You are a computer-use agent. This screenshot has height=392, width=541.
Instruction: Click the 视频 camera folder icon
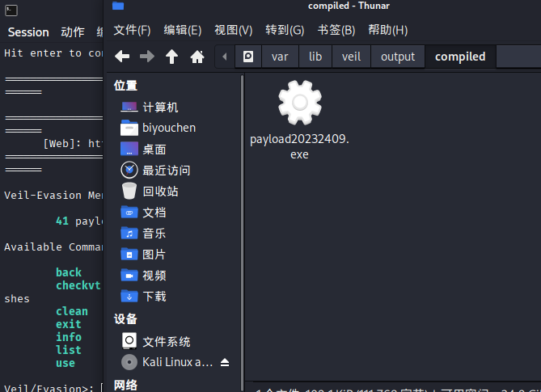point(129,275)
